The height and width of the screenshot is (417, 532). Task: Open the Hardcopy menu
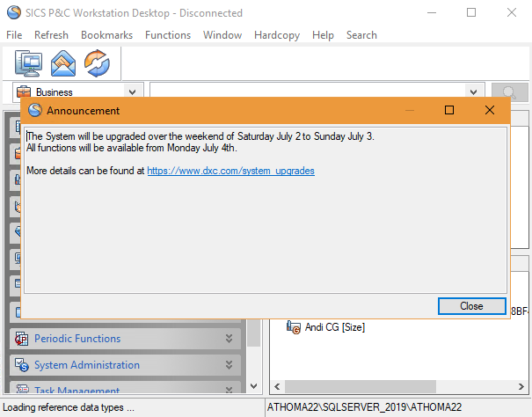click(x=278, y=35)
